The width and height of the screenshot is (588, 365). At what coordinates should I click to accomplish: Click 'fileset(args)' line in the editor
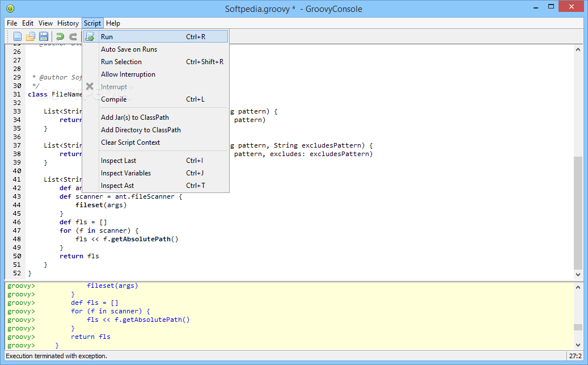[101, 205]
